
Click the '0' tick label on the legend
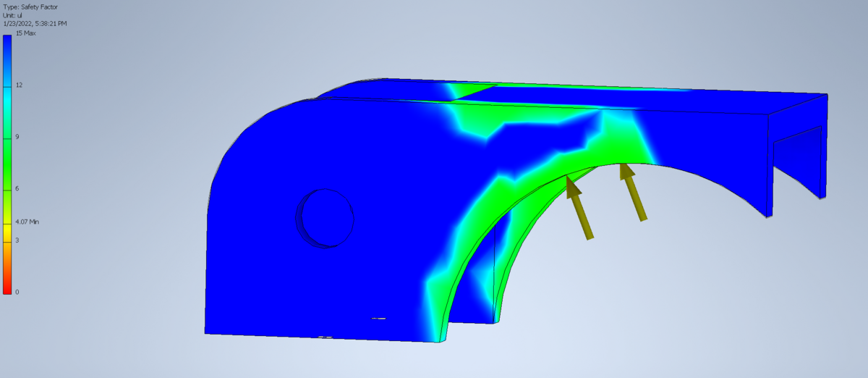coord(17,292)
